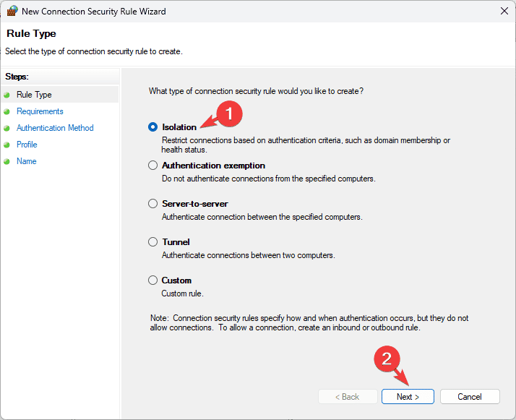Screen dimensions: 516x420
Task: Open the Profile step link
Action: pyautogui.click(x=27, y=145)
